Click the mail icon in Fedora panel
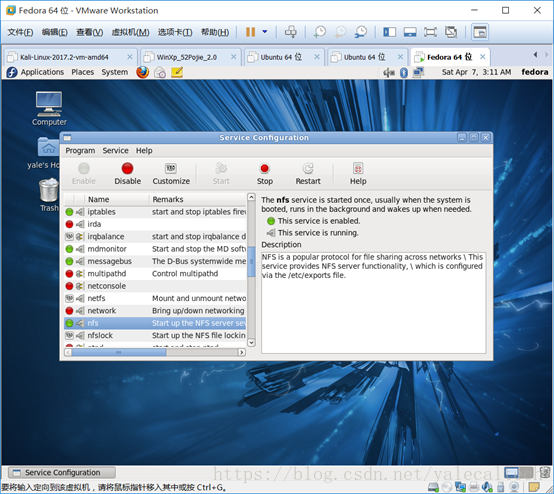554x494 pixels. tap(160, 72)
